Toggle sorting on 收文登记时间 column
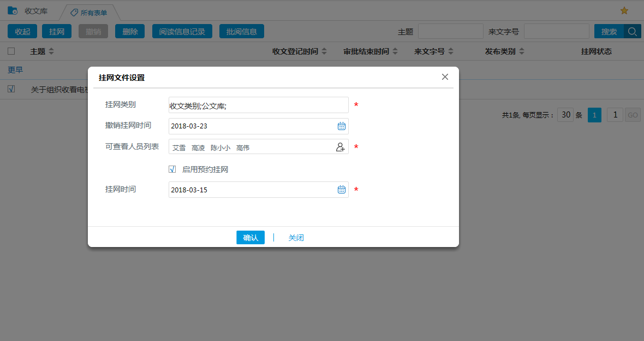Image resolution: width=644 pixels, height=341 pixels. pyautogui.click(x=325, y=51)
